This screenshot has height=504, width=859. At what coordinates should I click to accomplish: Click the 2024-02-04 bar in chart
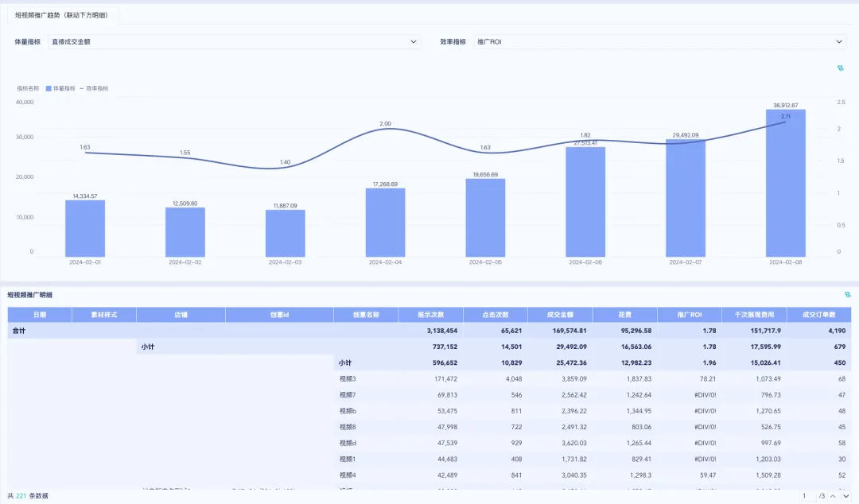point(385,222)
